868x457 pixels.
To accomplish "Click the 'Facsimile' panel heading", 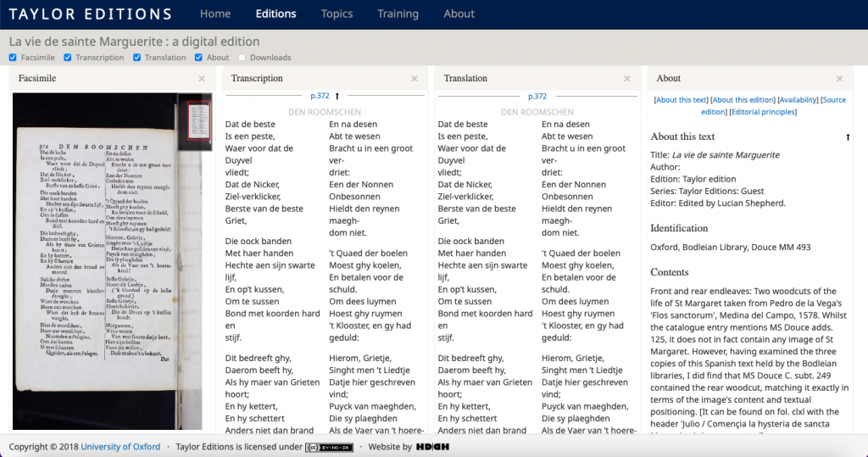I will 37,78.
